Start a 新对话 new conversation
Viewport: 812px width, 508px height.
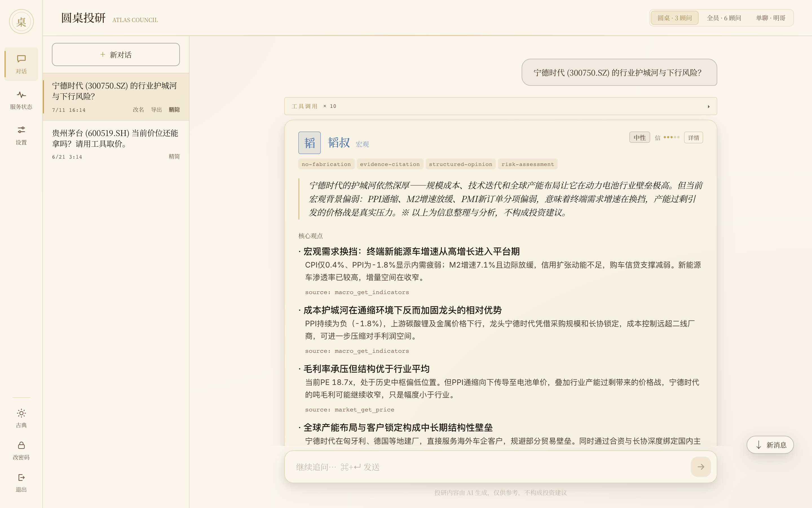coord(116,54)
